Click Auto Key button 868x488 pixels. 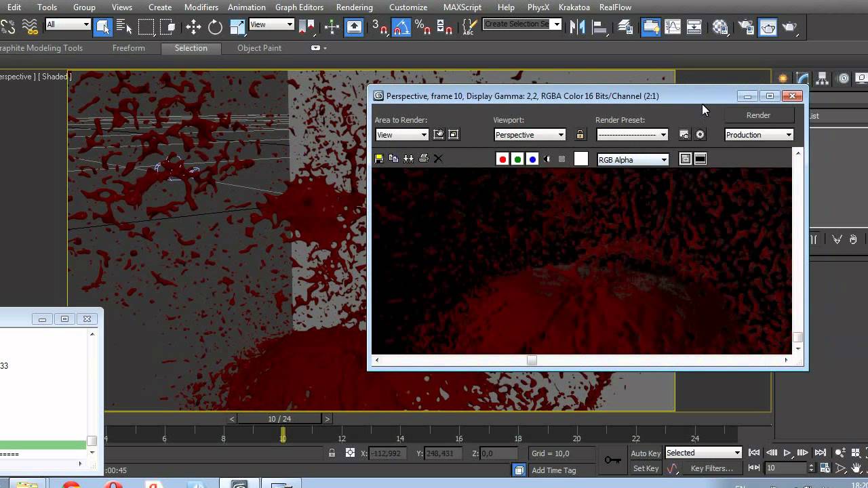646,453
